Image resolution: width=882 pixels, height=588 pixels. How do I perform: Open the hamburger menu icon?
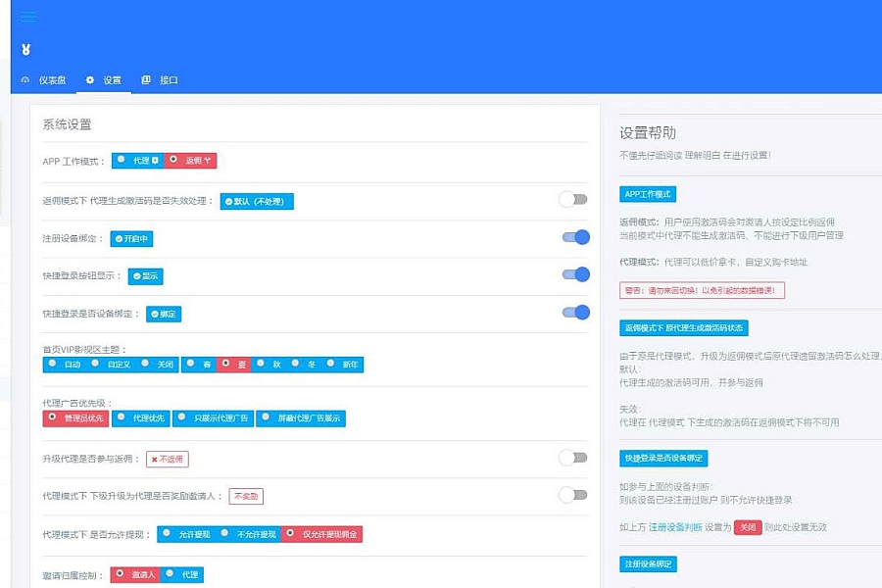coord(28,17)
